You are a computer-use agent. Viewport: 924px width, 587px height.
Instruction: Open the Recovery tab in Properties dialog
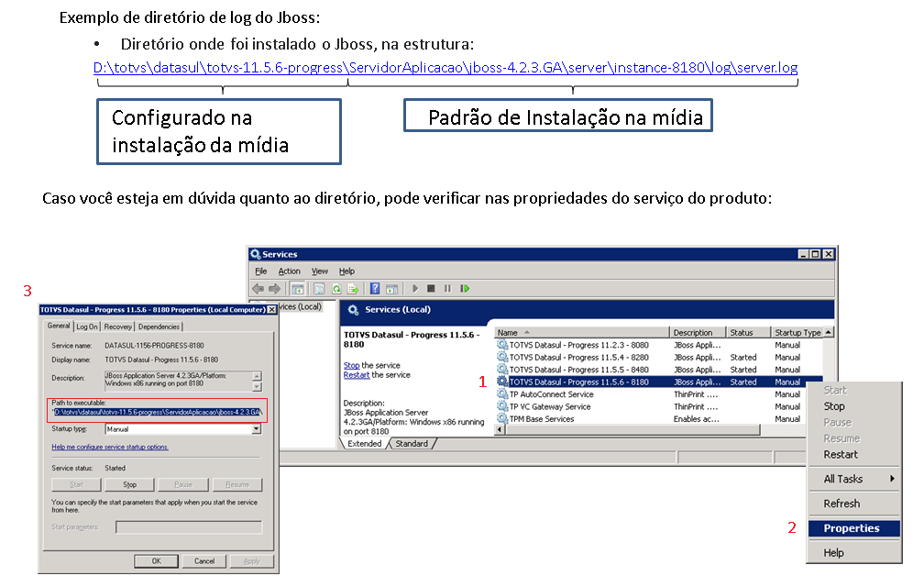click(x=118, y=327)
